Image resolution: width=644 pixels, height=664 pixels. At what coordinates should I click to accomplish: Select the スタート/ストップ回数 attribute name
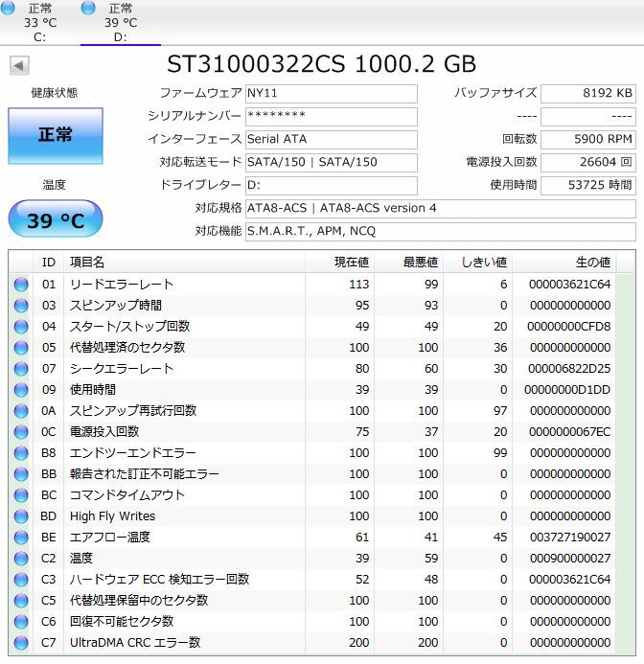pyautogui.click(x=129, y=327)
